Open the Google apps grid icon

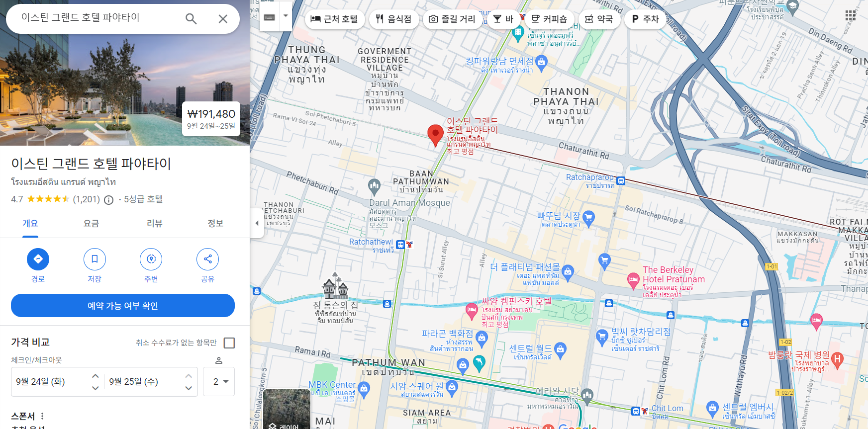[851, 15]
